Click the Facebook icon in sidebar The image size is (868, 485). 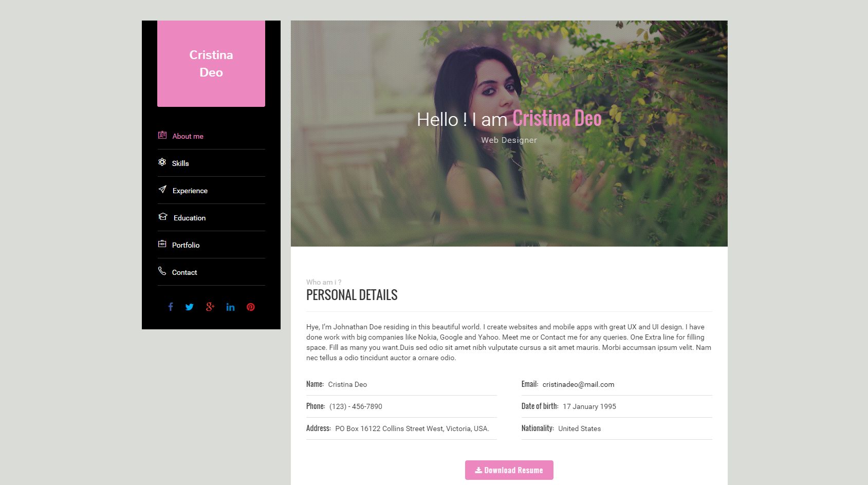tap(171, 307)
